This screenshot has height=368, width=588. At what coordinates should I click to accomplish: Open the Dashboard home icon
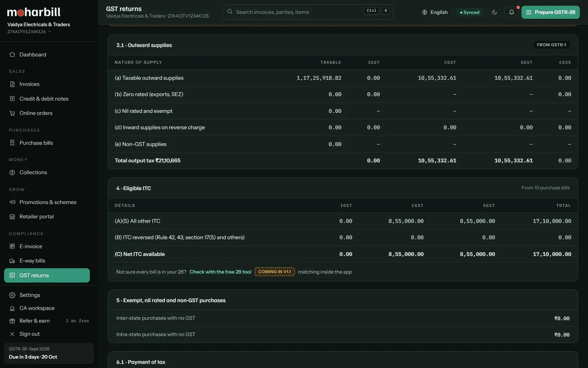pyautogui.click(x=12, y=54)
